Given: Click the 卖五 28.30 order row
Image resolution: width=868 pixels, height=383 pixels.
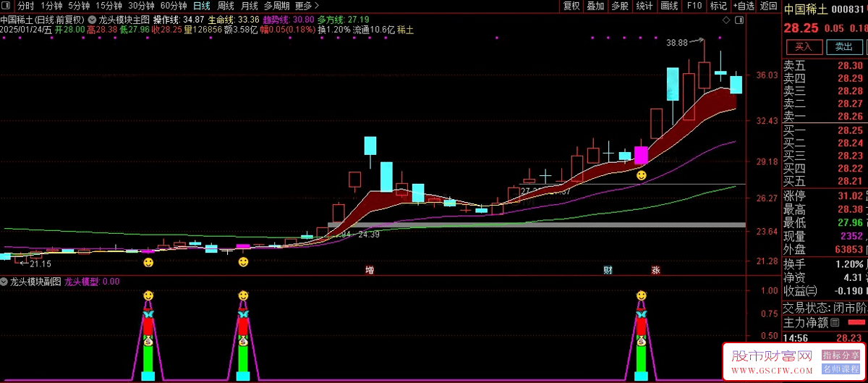Looking at the screenshot, I should pyautogui.click(x=825, y=64).
